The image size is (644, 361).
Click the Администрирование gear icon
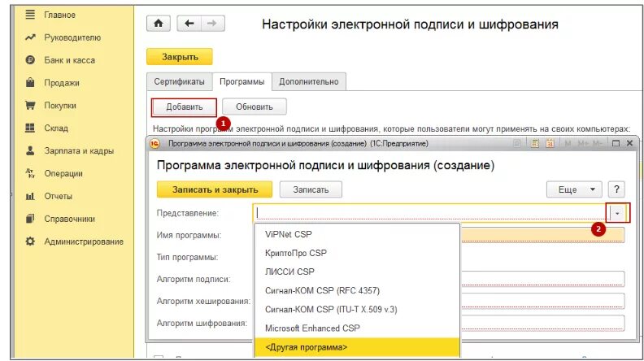point(30,241)
